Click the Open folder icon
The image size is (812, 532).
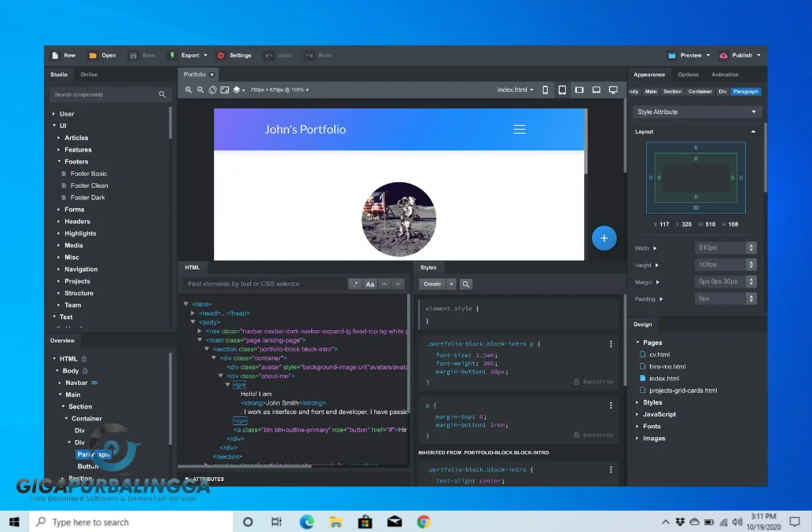click(92, 55)
